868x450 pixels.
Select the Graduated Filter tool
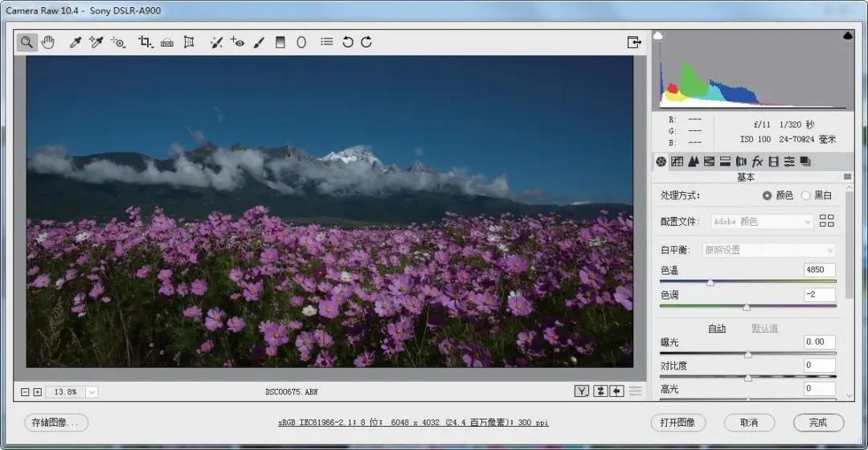tap(280, 42)
